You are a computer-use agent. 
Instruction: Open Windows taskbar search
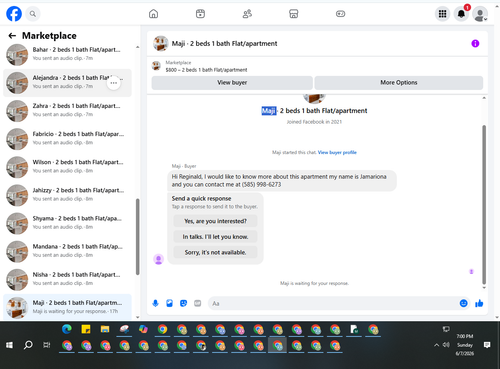[x=28, y=345]
